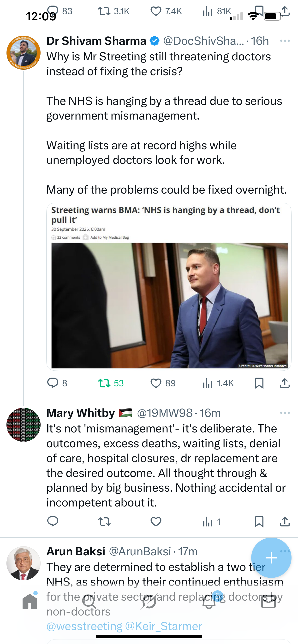Tap the compose new post button
This screenshot has width=298, height=644.
pos(271,558)
